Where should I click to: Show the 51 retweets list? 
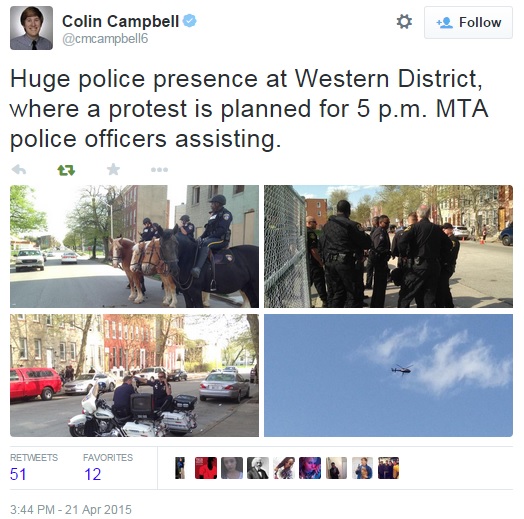[34, 468]
